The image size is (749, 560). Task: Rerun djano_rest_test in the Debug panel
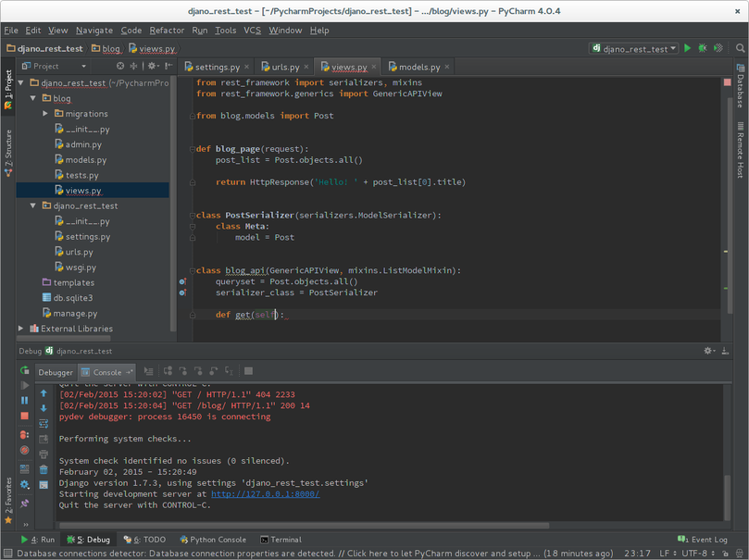[24, 370]
